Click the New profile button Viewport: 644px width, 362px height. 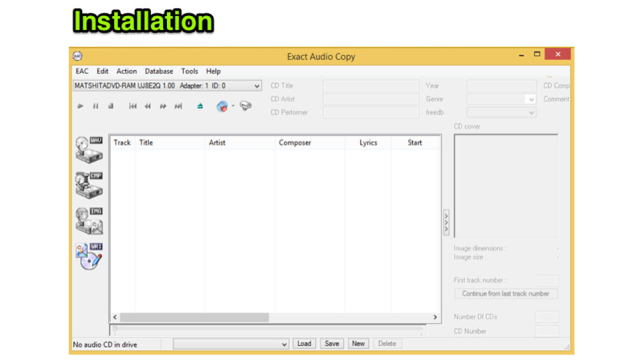(358, 344)
